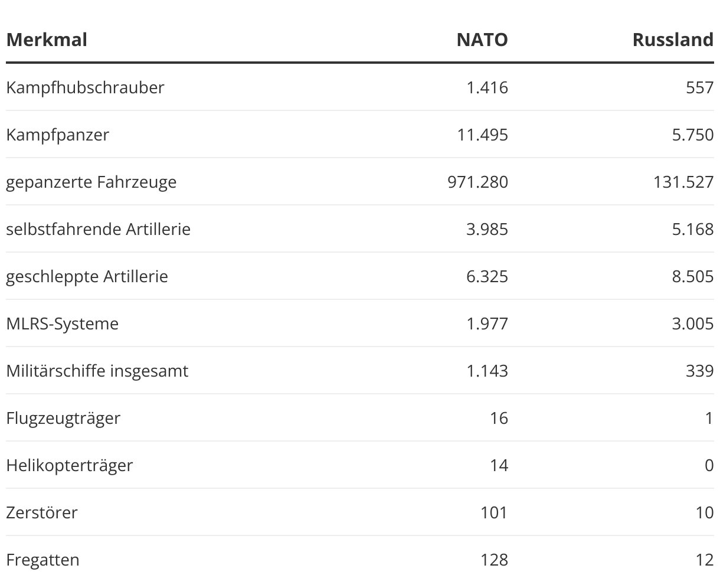
Task: Click the Russland column header
Action: (673, 40)
